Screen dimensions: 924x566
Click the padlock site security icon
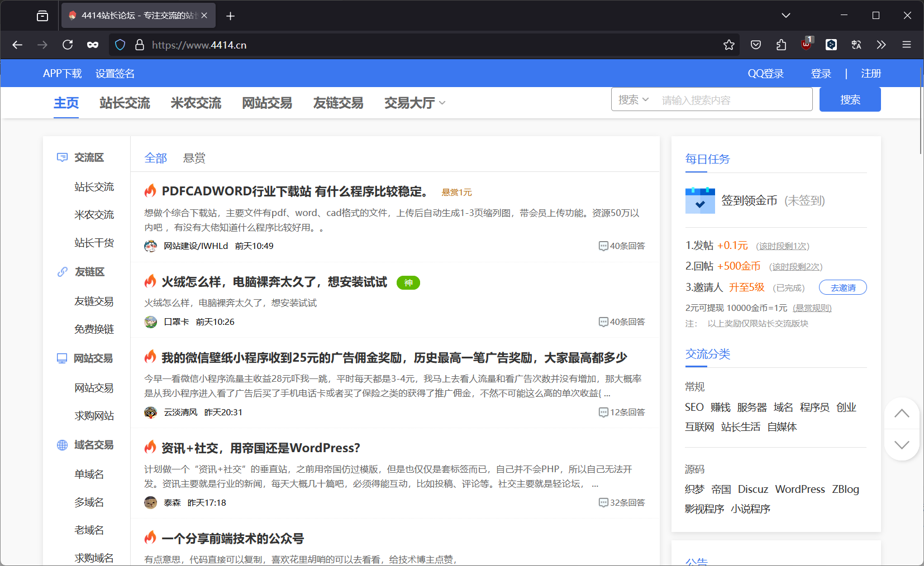click(140, 45)
